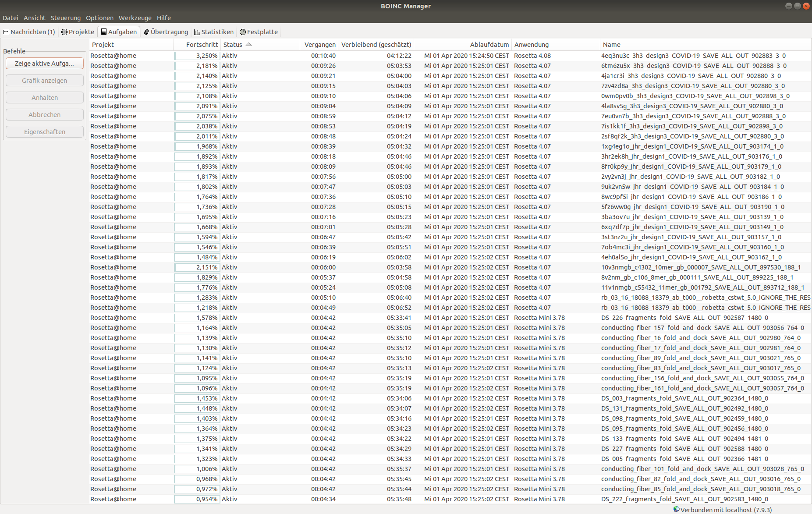The image size is (812, 514).
Task: Click Verbunden mit localhost (7.9.3) status text
Action: pyautogui.click(x=726, y=510)
